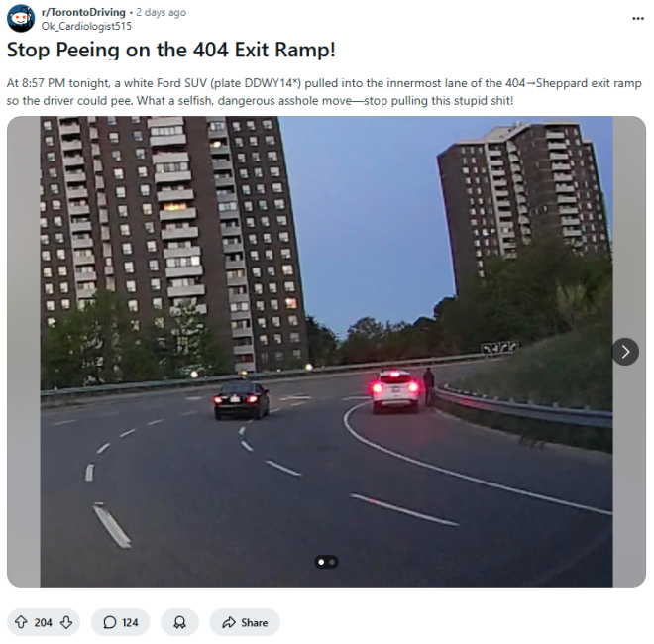The image size is (654, 644).
Task: Click the black sedan in the photo
Action: pos(242,400)
